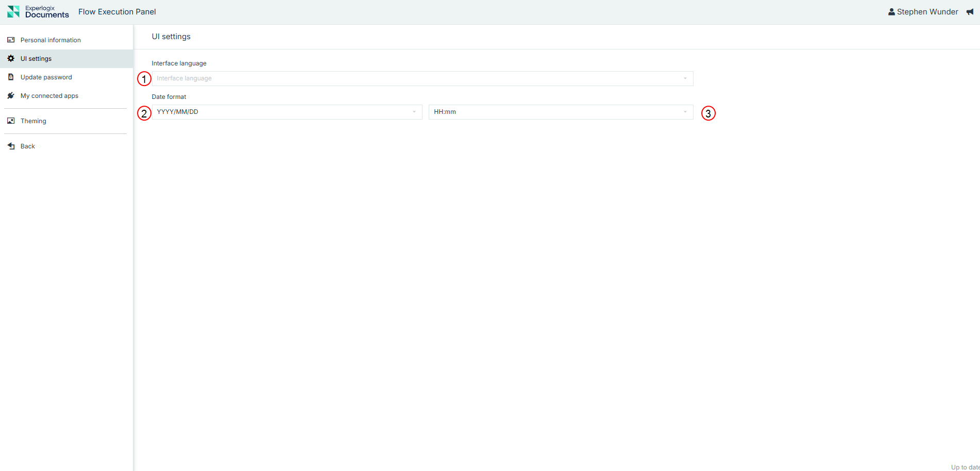Click the Stephen Wunder user name
The width and height of the screenshot is (980, 471).
(x=927, y=12)
